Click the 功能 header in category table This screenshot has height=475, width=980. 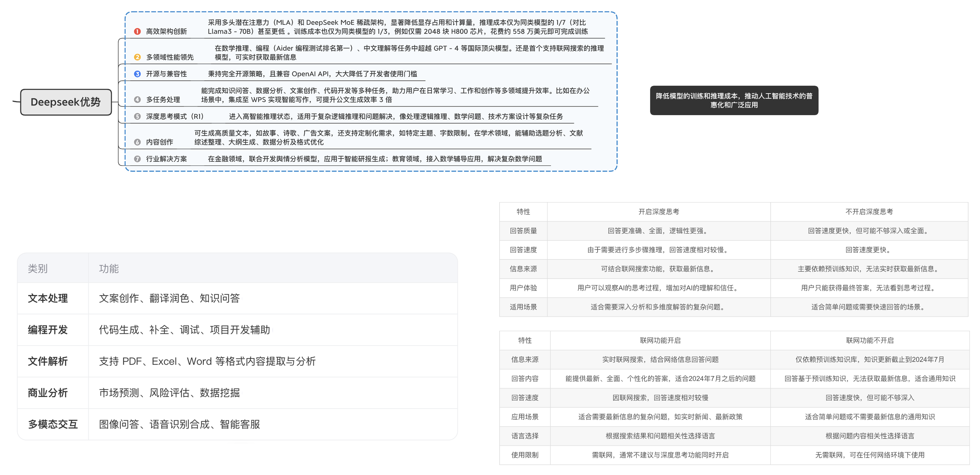pyautogui.click(x=109, y=269)
